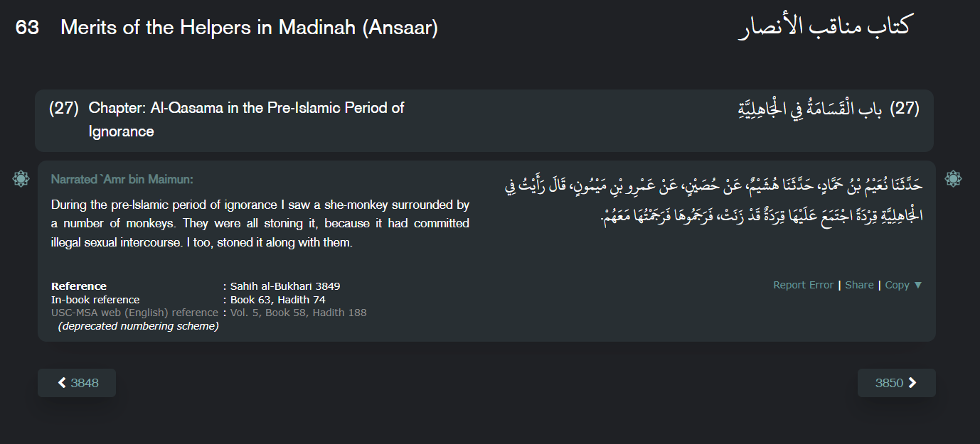Click the Arabic book title كتاب مناقب الأنصار
980x444 pixels.
pos(824,27)
